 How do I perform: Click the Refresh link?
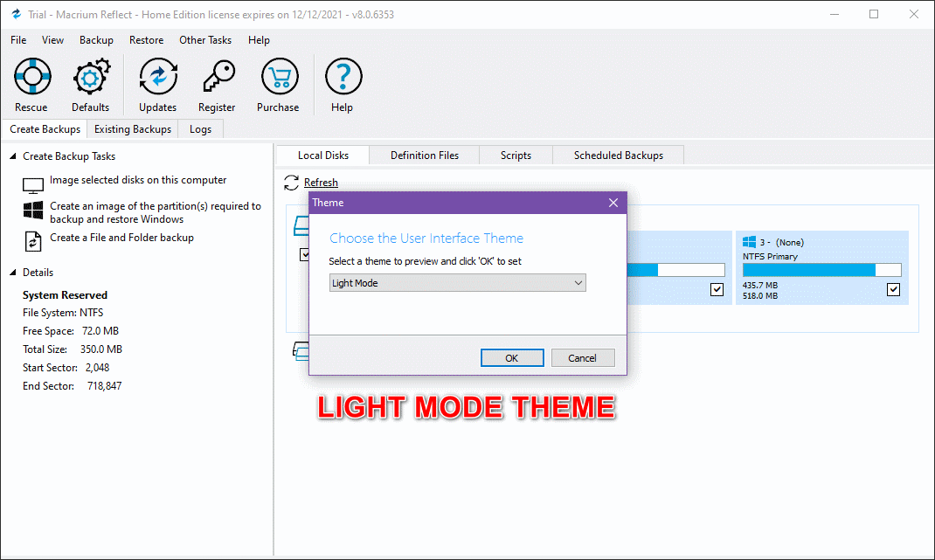click(321, 183)
